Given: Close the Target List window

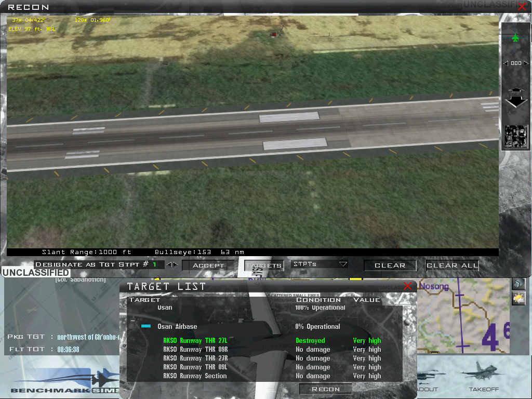Looking at the screenshot, I should click(407, 286).
